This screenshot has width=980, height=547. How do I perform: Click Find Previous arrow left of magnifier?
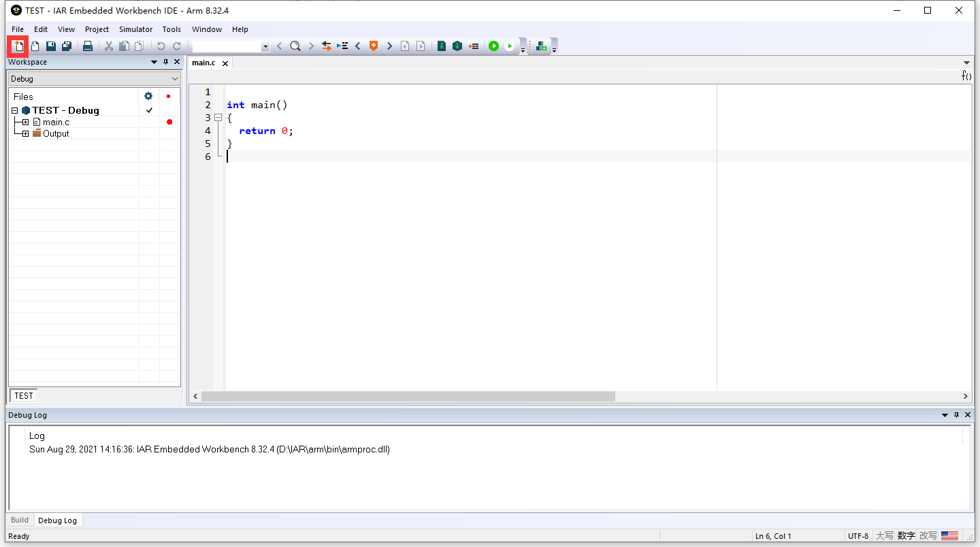tap(279, 46)
